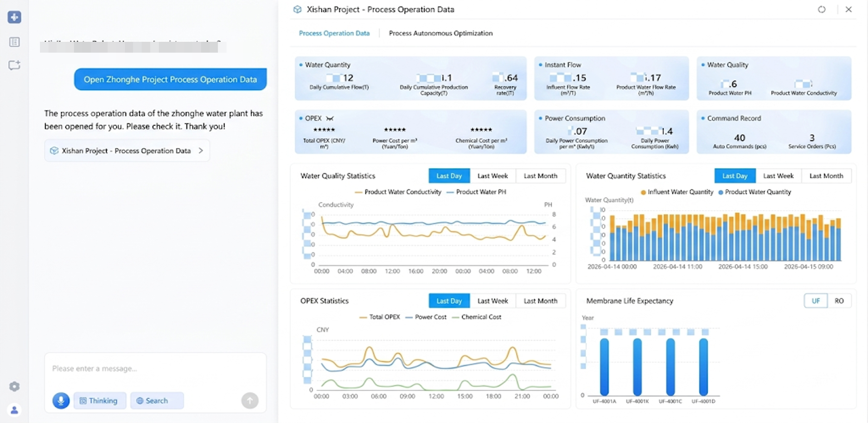Click the Recovery rate label

pyautogui.click(x=505, y=90)
